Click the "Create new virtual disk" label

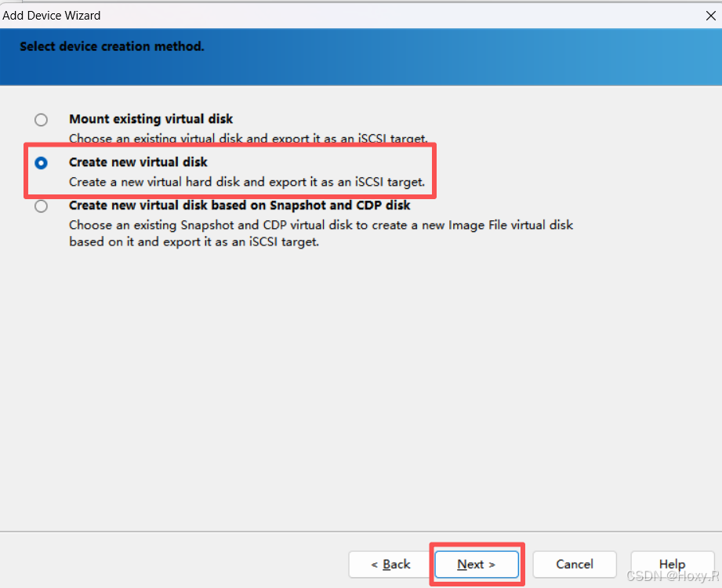(x=138, y=162)
